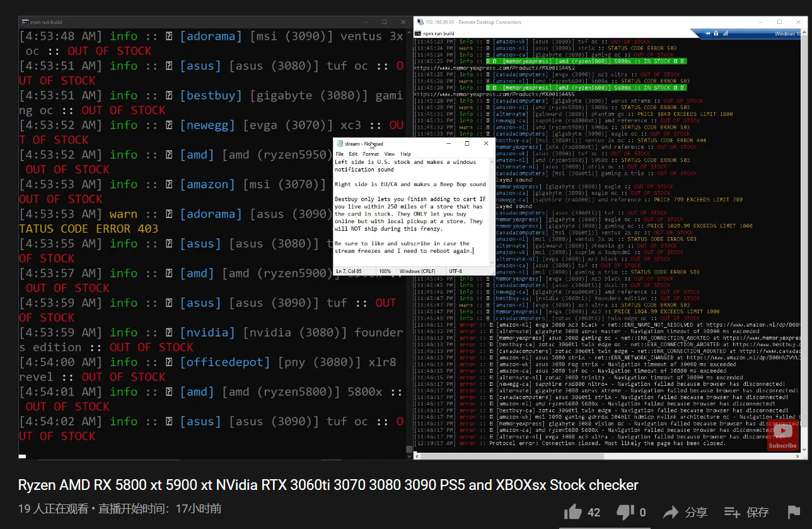Open the View menu in Notepad

point(390,154)
